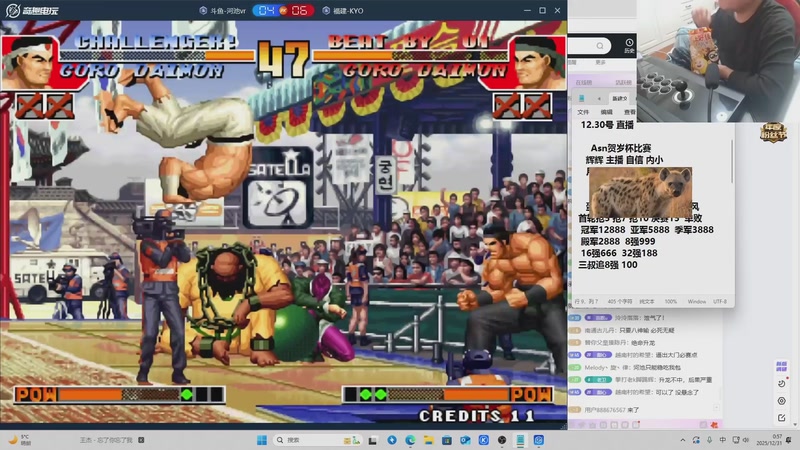
Task: Open File Explorer from the taskbar
Action: coord(429,440)
